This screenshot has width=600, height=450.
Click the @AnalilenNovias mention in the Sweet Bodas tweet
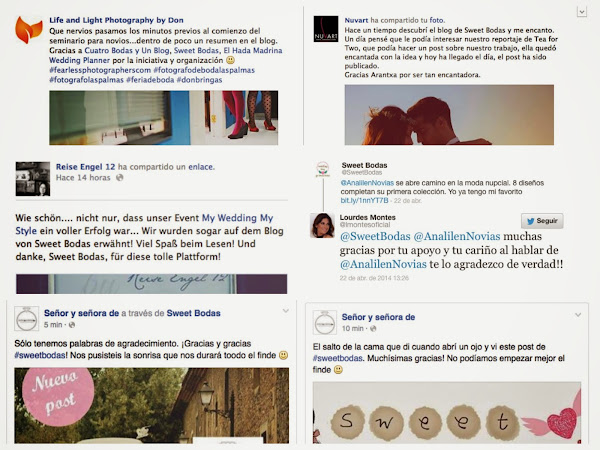367,183
